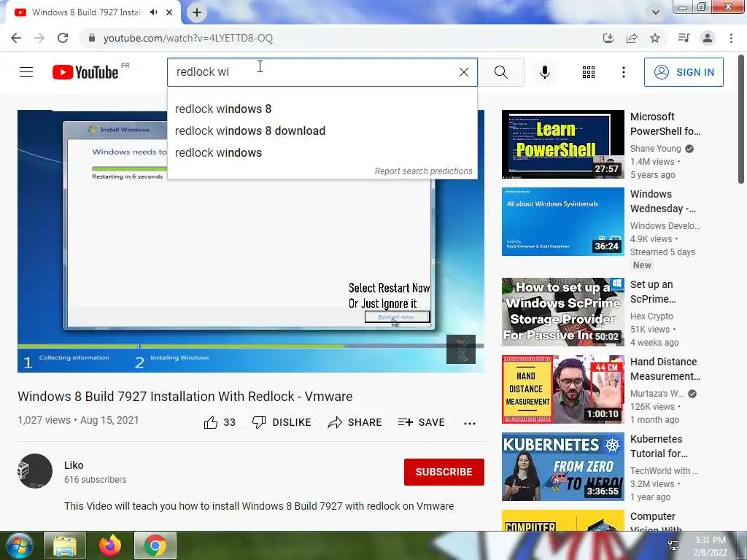This screenshot has height=560, width=747.
Task: Click the page vertical scrollbar thumb
Action: point(741,119)
